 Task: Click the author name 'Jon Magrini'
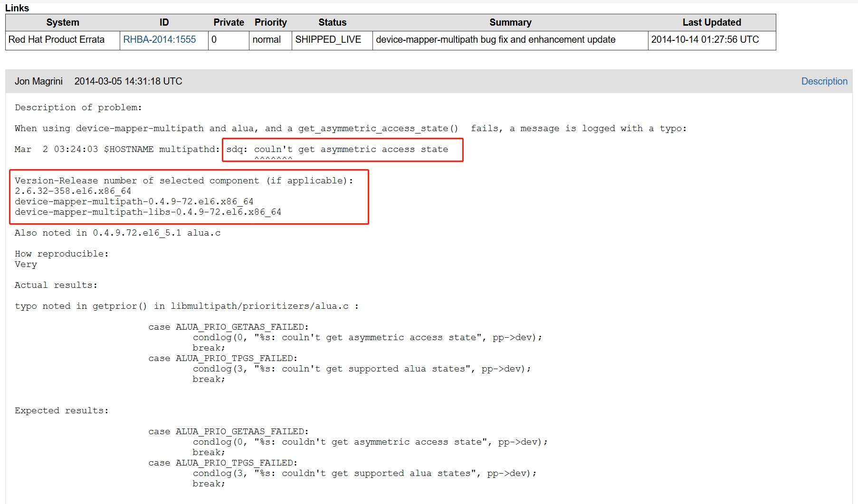pyautogui.click(x=38, y=81)
